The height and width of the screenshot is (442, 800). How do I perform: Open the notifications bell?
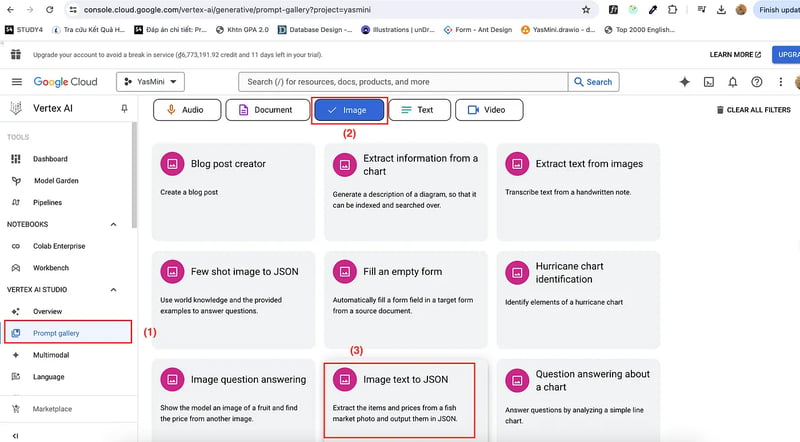tap(733, 82)
